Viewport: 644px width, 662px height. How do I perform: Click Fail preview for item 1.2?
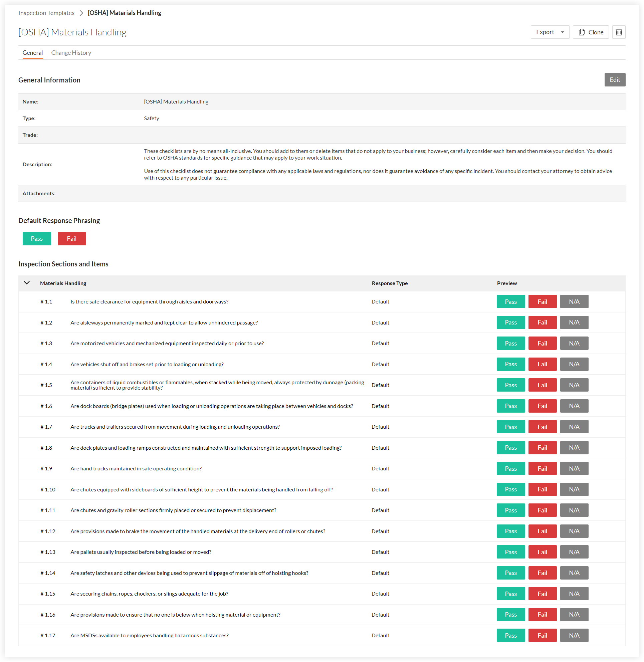coord(542,322)
